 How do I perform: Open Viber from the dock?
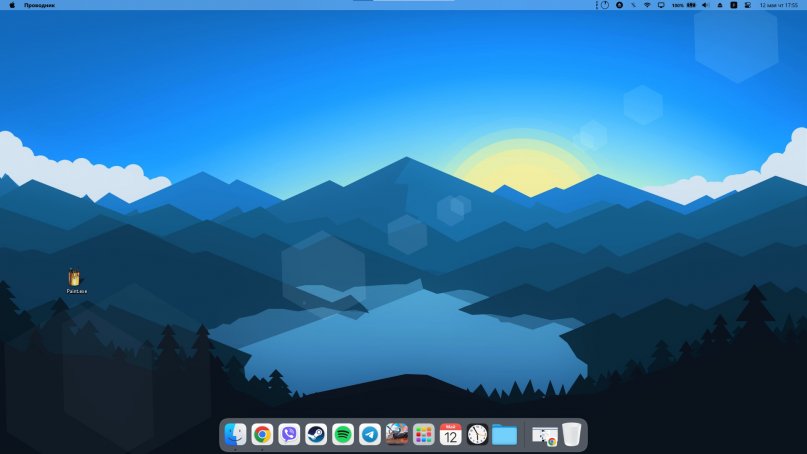coord(289,434)
